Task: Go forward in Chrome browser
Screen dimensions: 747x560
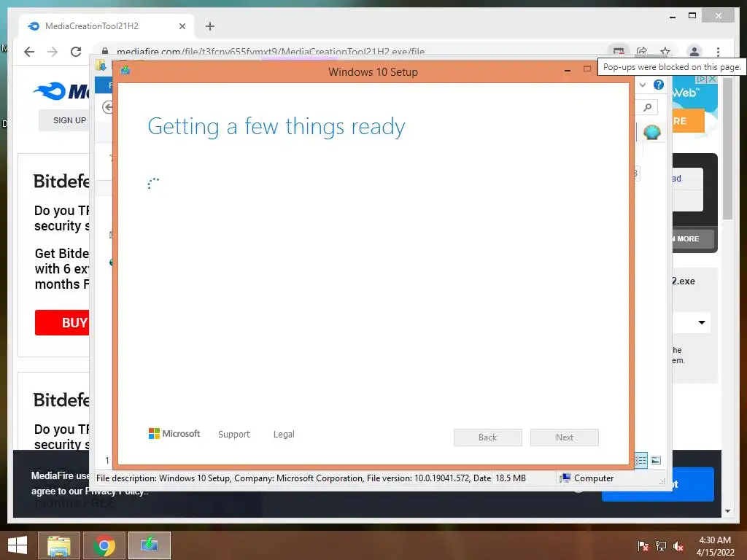Action: click(53, 52)
